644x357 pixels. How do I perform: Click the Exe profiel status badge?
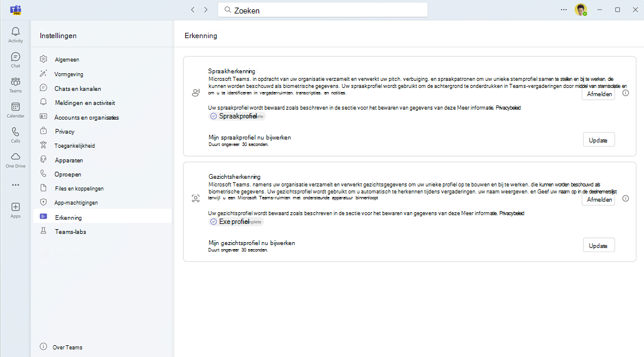(236, 222)
